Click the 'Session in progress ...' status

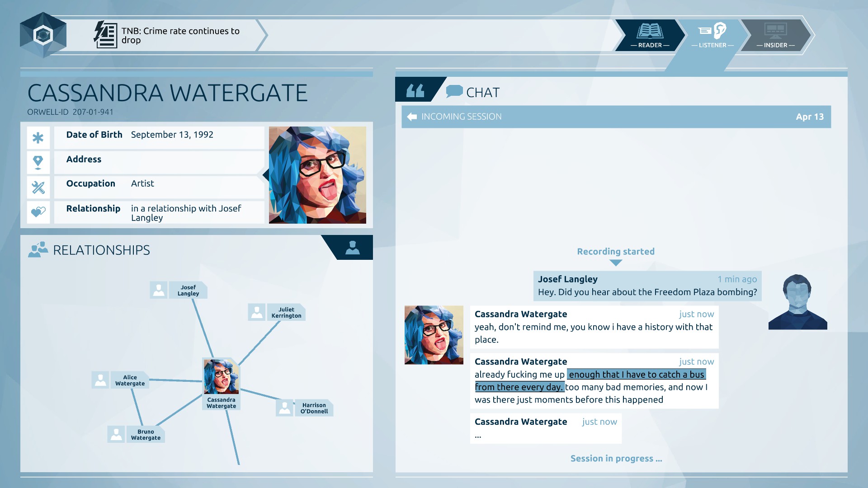[x=616, y=459]
